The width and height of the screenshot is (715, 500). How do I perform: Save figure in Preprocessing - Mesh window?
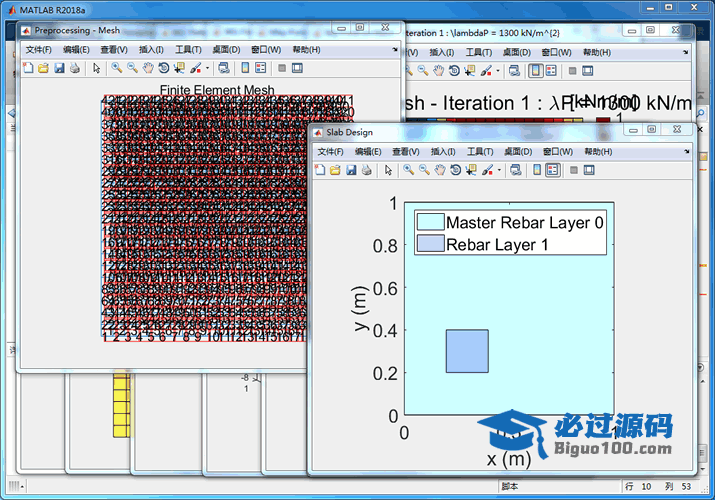point(59,68)
